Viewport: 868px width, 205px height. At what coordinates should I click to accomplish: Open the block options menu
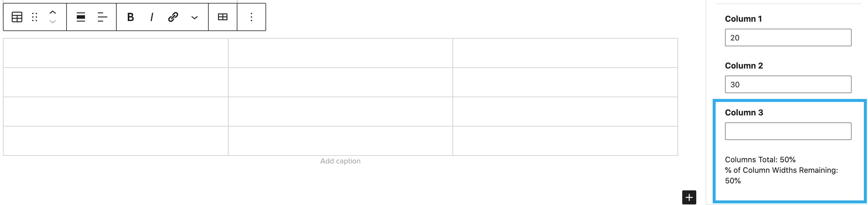251,17
